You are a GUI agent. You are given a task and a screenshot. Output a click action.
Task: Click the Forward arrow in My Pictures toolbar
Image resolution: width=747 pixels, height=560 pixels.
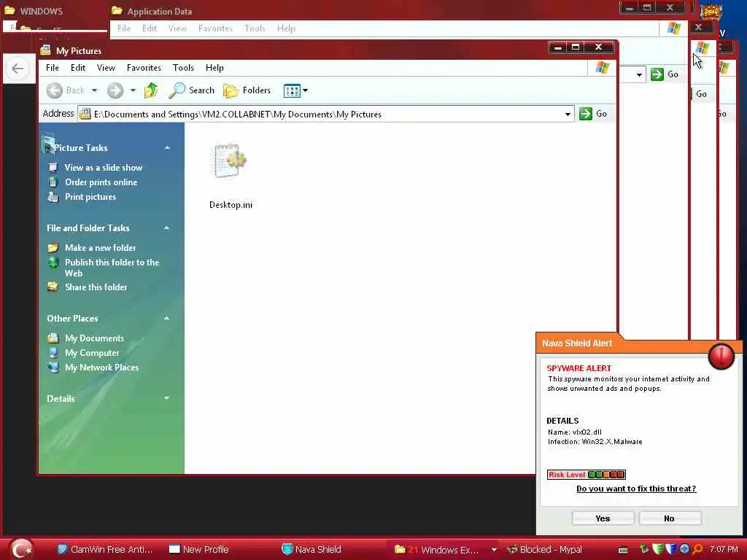click(x=115, y=90)
